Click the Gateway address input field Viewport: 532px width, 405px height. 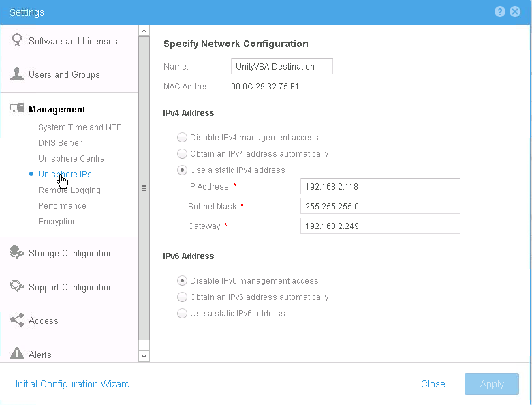(380, 226)
